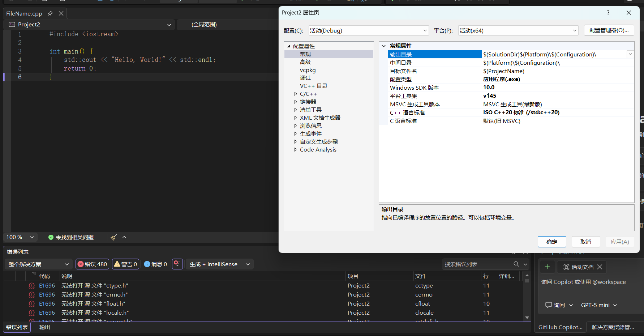
Task: Expand the 清单工具 tree node
Action: (296, 110)
